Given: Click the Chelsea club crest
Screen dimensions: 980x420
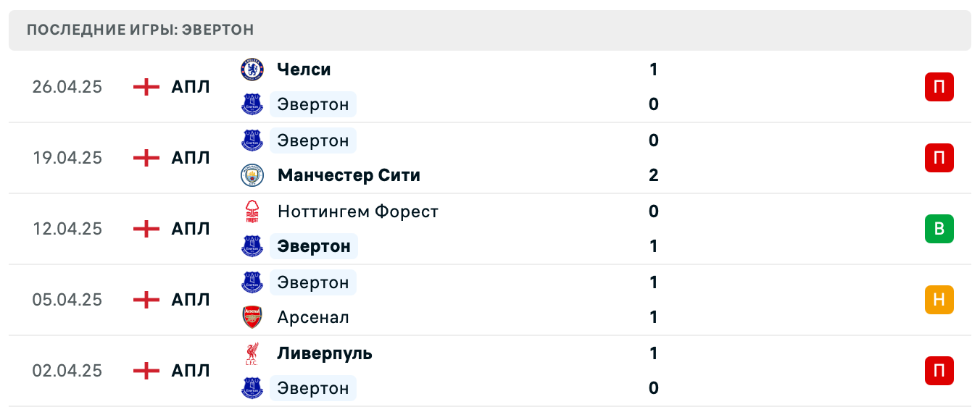Looking at the screenshot, I should click(x=252, y=70).
